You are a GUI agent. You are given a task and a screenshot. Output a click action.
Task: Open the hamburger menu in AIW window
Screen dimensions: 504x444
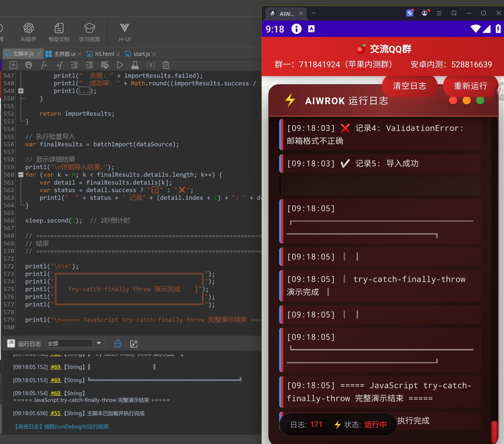[x=439, y=13]
